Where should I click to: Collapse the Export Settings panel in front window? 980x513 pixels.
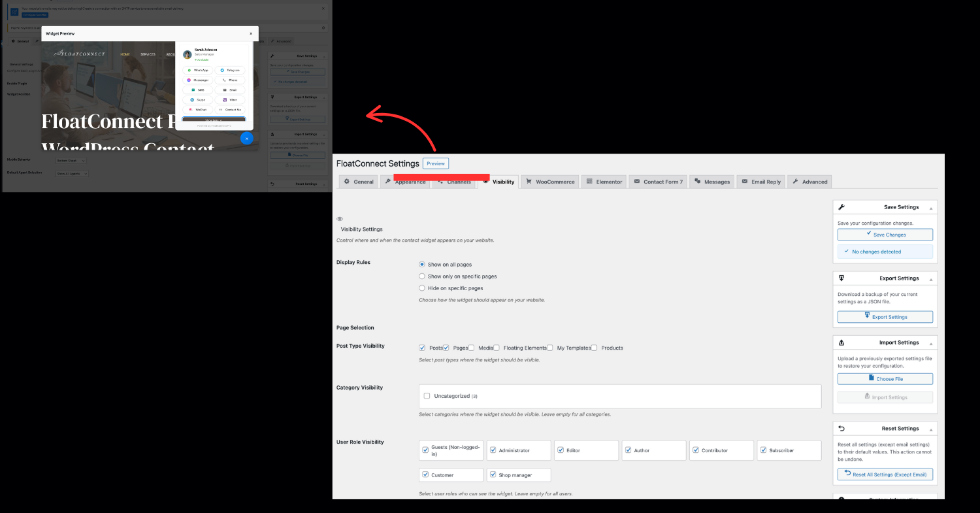click(930, 279)
